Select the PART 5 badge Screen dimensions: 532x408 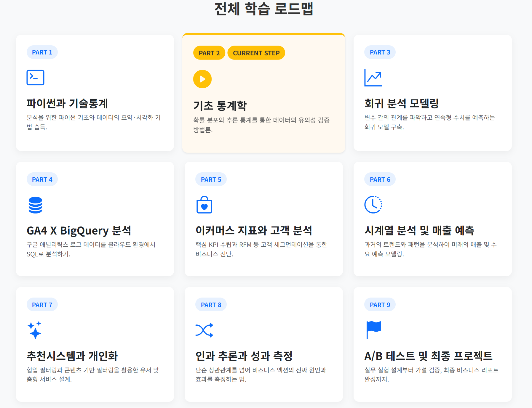(211, 179)
